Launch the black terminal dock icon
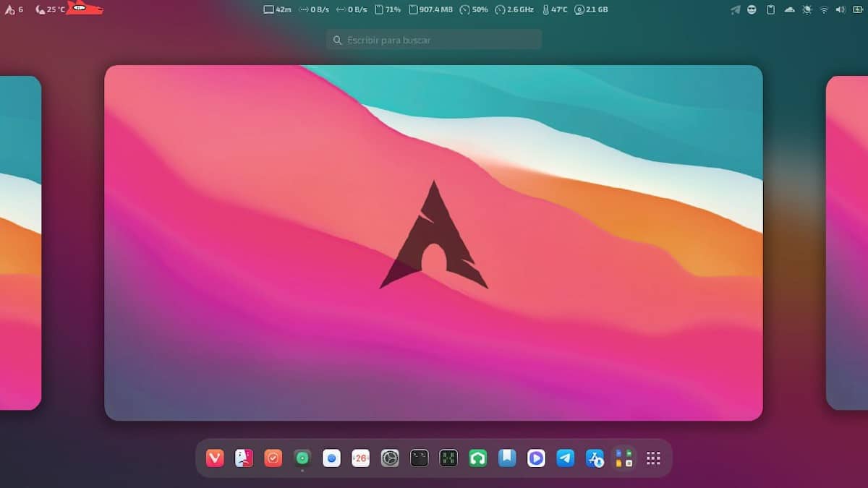The width and height of the screenshot is (868, 488). coord(420,458)
